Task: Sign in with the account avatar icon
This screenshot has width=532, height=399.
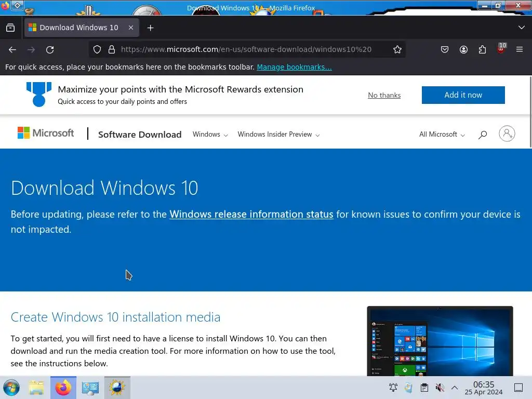Action: coord(507,134)
